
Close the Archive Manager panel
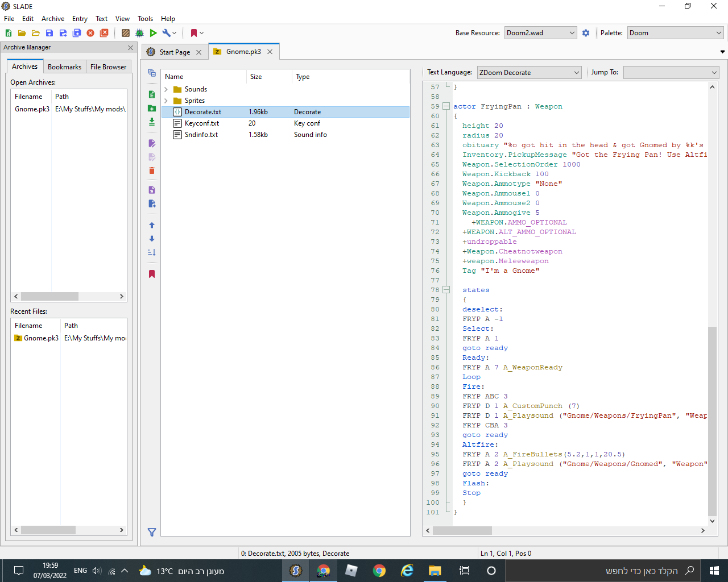tap(130, 48)
